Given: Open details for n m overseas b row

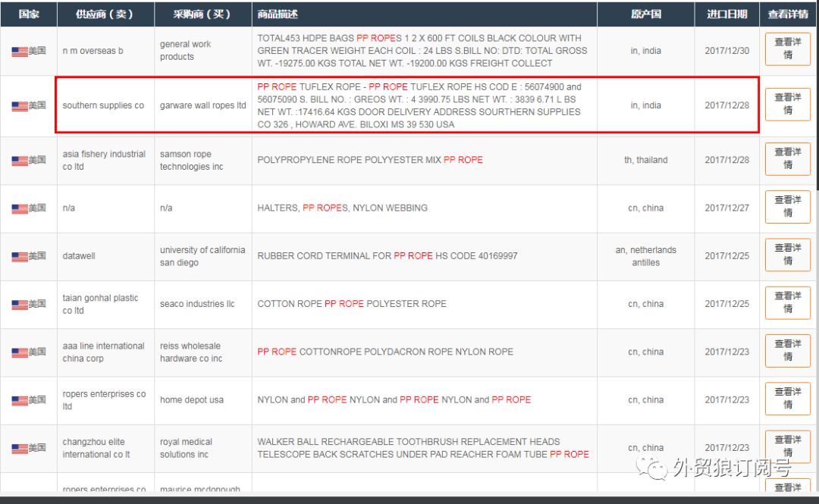Looking at the screenshot, I should click(788, 49).
